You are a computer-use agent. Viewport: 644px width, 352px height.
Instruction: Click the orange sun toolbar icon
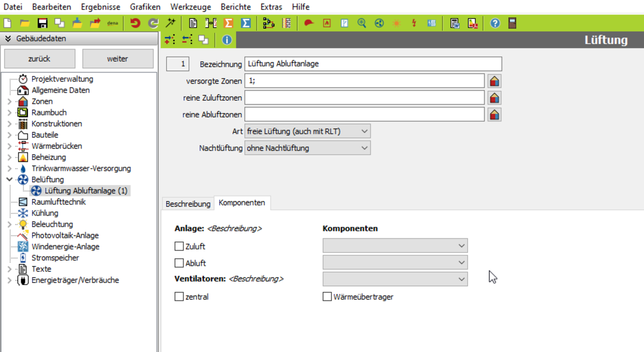click(x=397, y=23)
